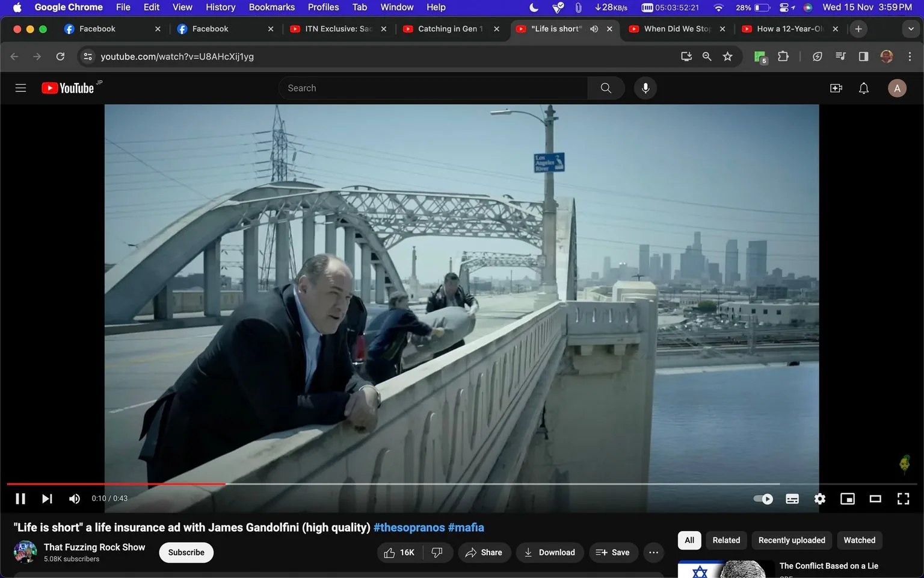Mute the video volume
Screen dimensions: 924x578
(74, 499)
